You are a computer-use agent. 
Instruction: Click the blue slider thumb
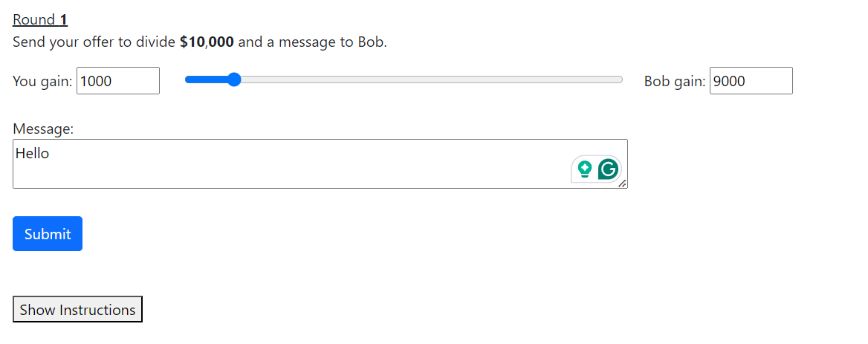[x=233, y=79]
